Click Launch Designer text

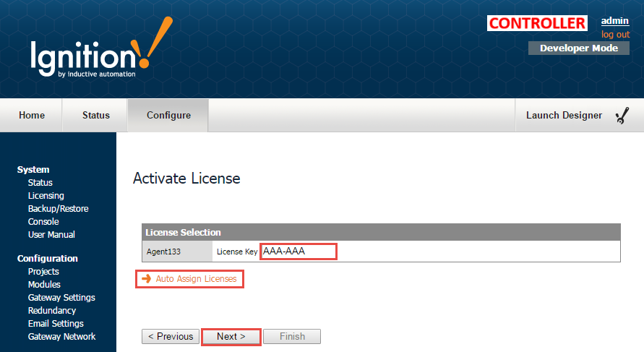tap(564, 116)
